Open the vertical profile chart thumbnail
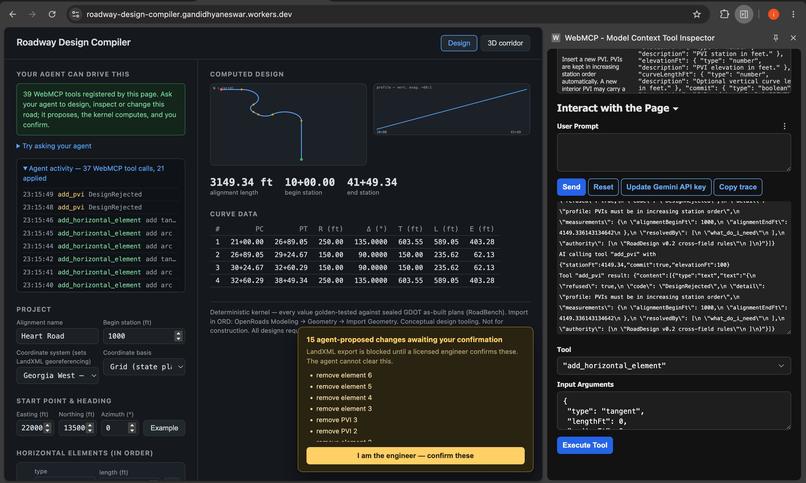The height and width of the screenshot is (483, 806). pyautogui.click(x=451, y=109)
